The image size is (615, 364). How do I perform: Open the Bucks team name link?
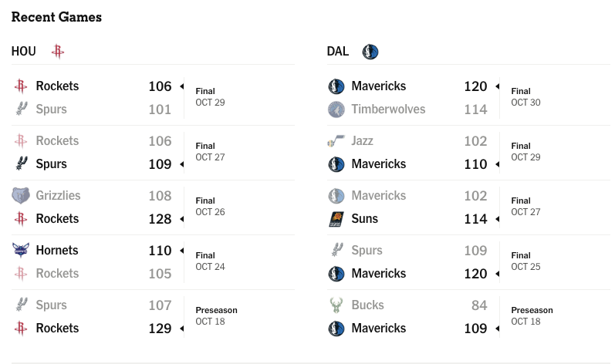coord(367,305)
